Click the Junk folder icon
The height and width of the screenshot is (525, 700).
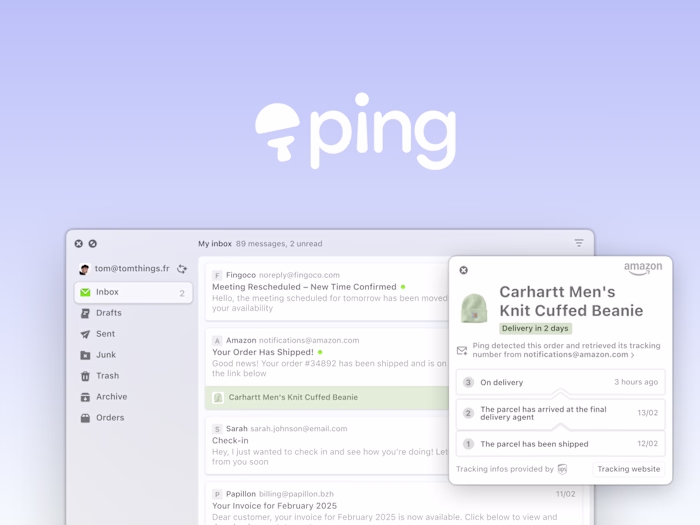click(85, 355)
